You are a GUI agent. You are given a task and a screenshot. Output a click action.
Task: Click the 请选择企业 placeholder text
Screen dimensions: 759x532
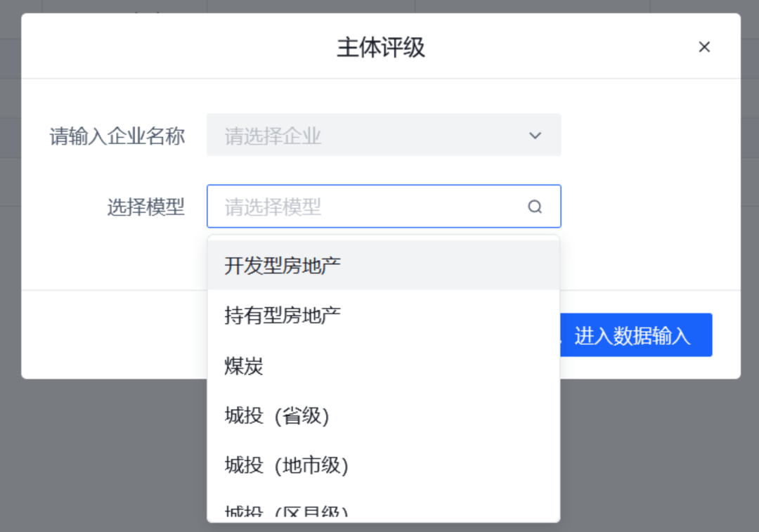tap(273, 136)
